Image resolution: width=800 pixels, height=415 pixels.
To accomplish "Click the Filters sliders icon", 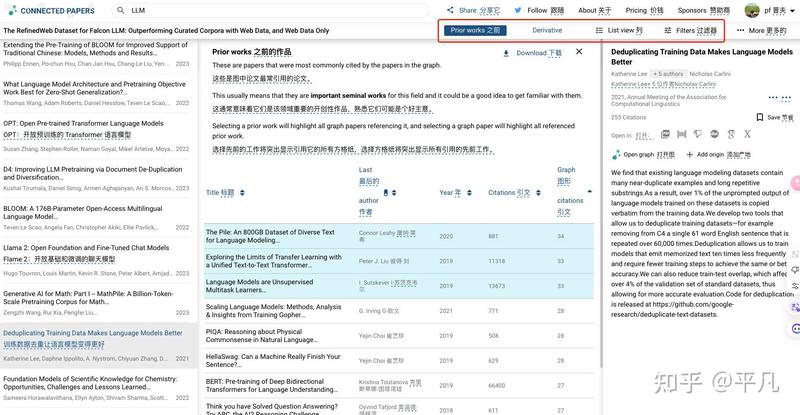I will [667, 31].
